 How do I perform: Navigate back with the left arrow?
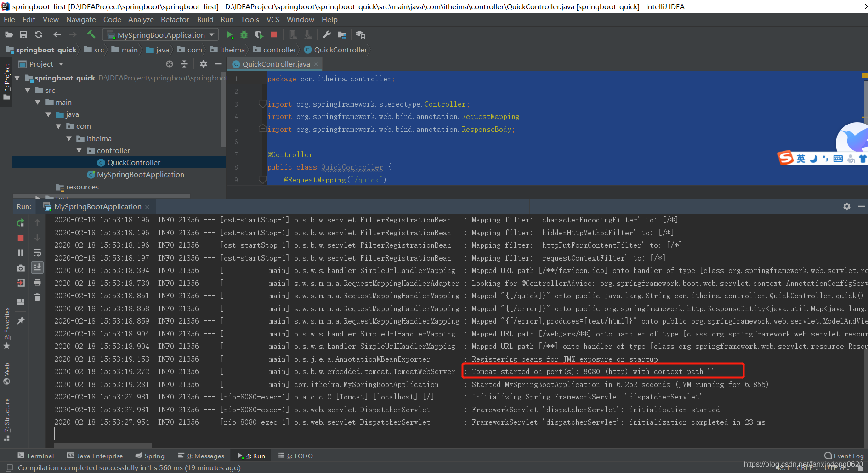coord(57,35)
